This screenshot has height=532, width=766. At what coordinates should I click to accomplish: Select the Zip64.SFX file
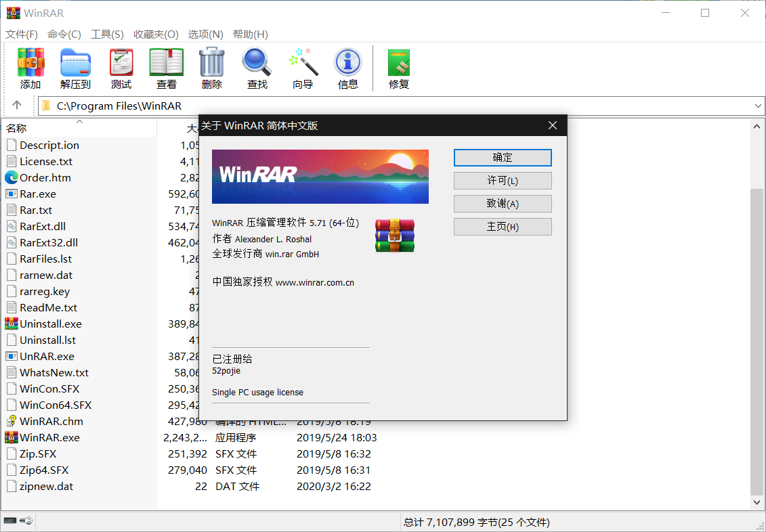pos(44,470)
